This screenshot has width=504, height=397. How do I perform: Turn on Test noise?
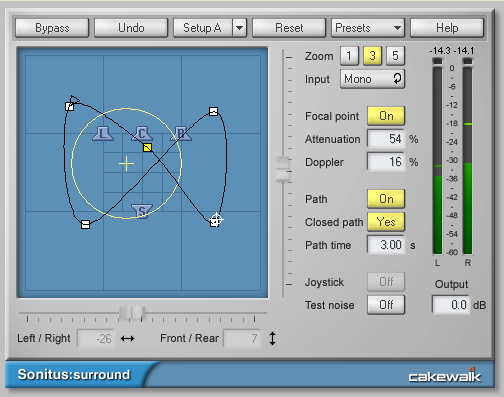(386, 305)
